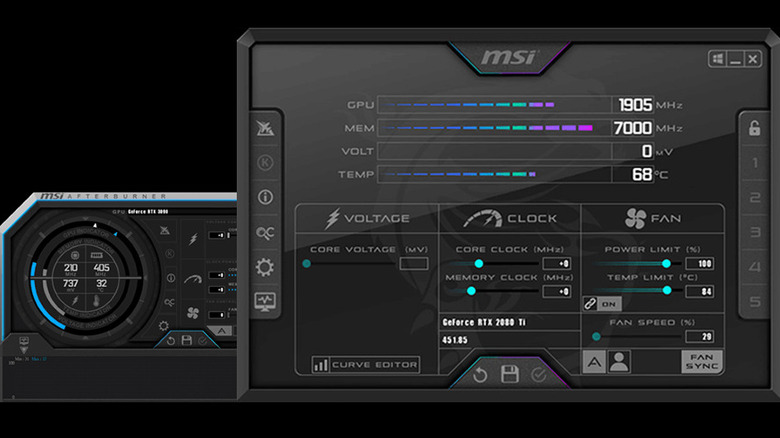Select profile slot 5
The width and height of the screenshot is (780, 438).
pos(755,302)
